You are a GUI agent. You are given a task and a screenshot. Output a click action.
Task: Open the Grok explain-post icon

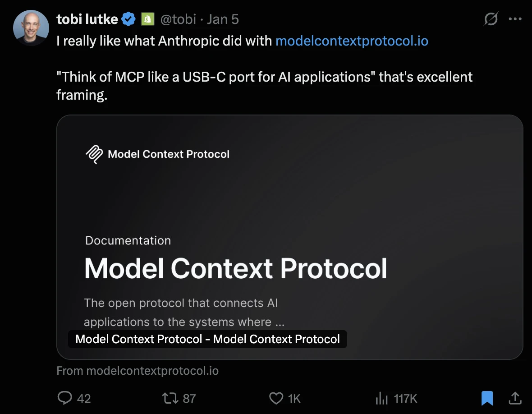[x=491, y=19]
